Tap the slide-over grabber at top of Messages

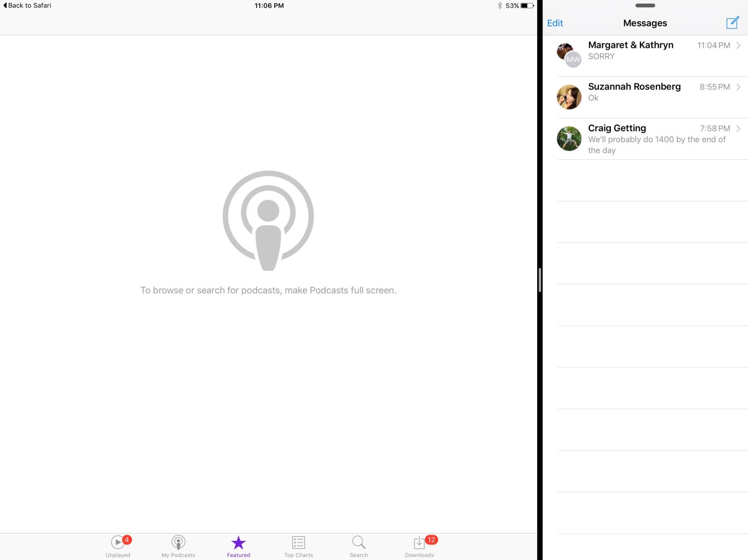(x=645, y=6)
